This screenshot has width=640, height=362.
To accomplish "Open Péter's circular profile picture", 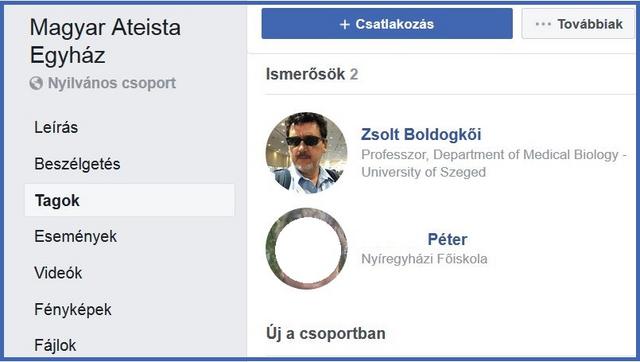I will (306, 249).
